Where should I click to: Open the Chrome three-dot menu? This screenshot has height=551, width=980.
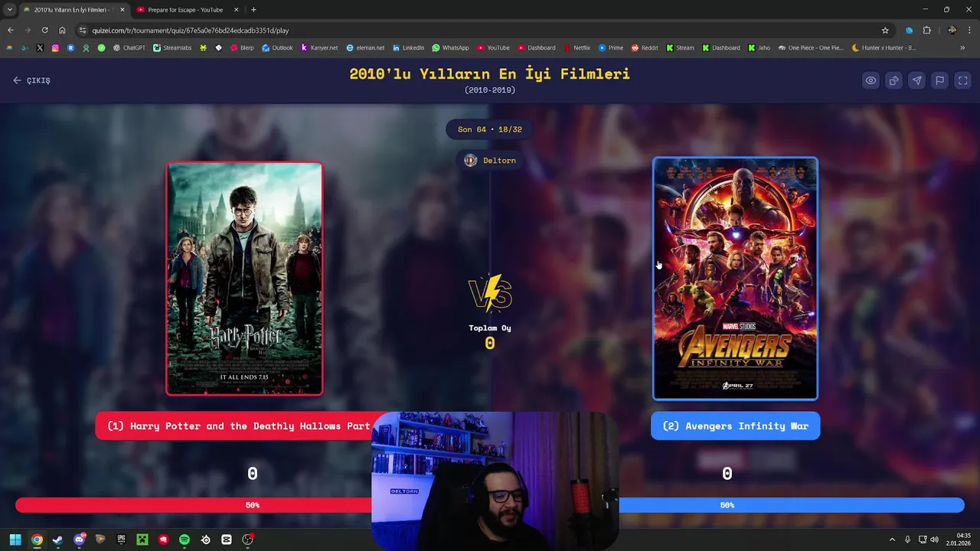[x=970, y=31]
